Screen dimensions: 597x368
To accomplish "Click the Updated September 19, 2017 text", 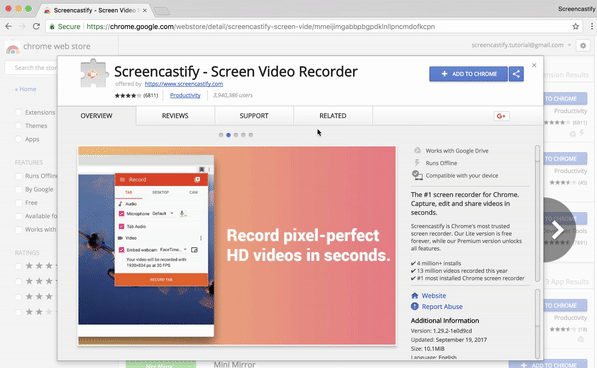I will click(x=449, y=339).
